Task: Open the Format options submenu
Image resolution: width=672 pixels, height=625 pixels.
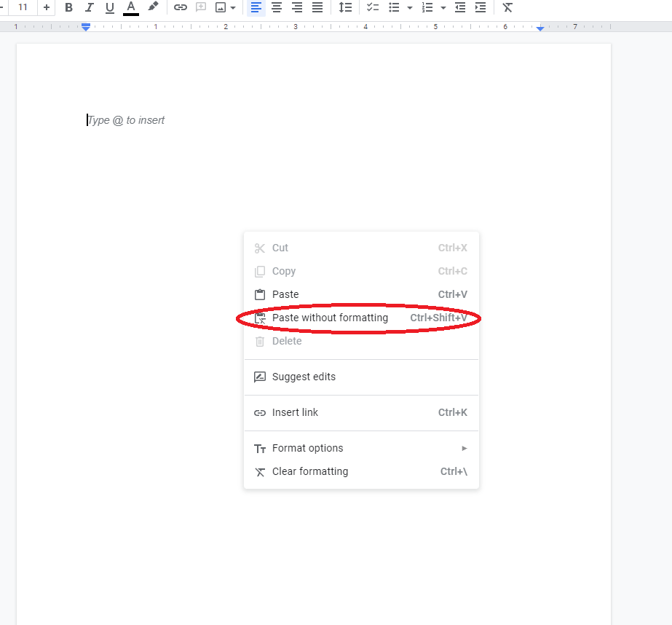Action: [x=361, y=448]
